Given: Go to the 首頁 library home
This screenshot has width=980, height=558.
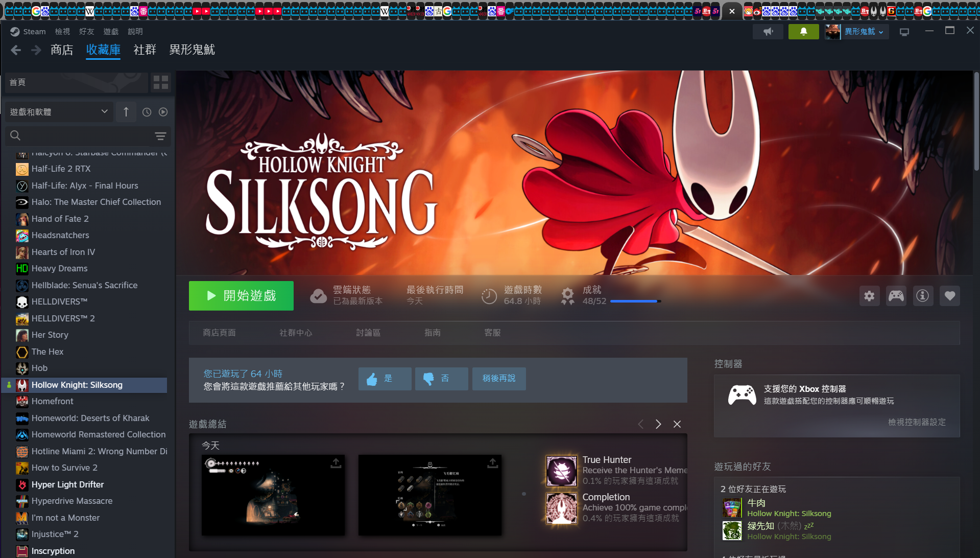Looking at the screenshot, I should pos(76,82).
